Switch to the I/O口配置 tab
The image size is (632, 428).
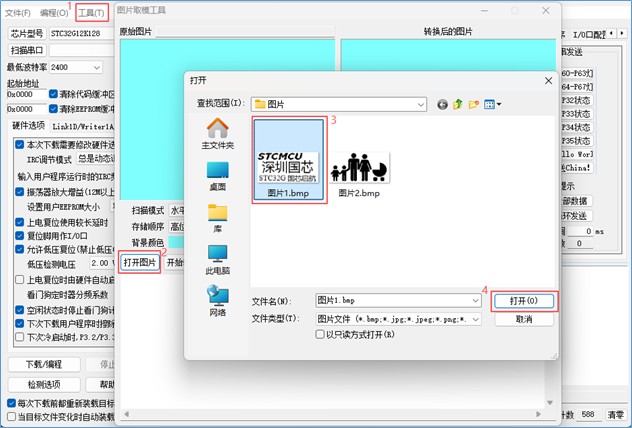589,35
